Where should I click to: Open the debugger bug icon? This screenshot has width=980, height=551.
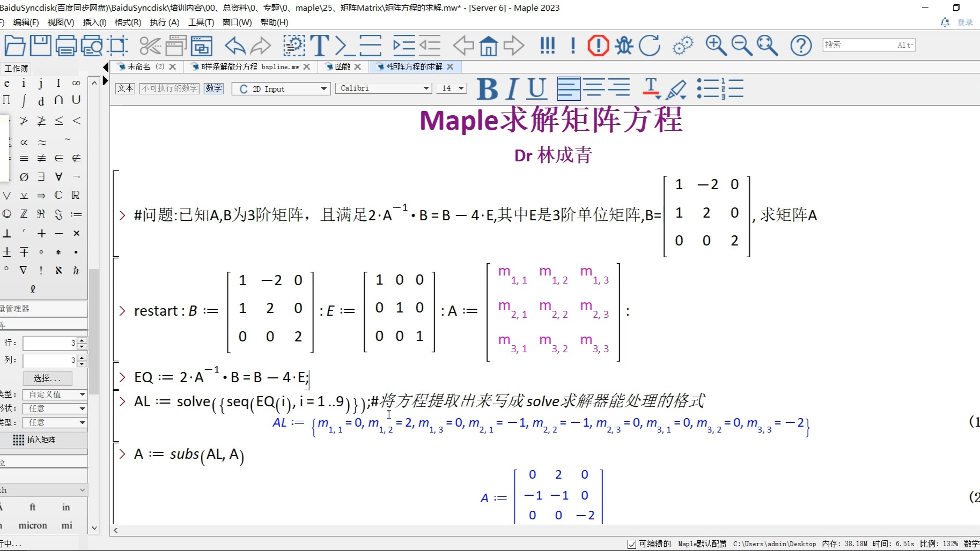[x=624, y=46]
